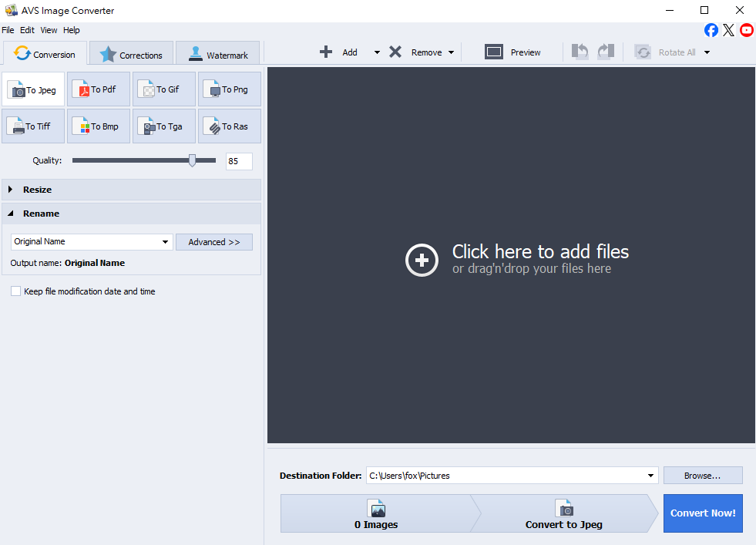This screenshot has width=756, height=545.
Task: Choose the To Gif output format
Action: coord(163,89)
